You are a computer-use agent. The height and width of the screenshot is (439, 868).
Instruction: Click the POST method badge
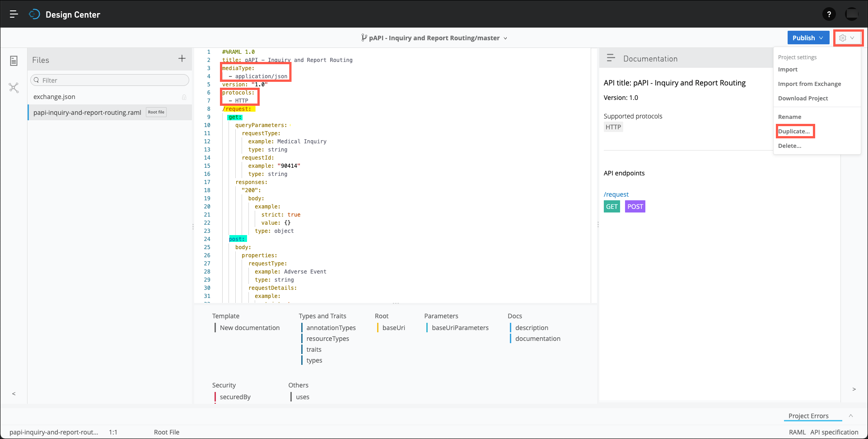tap(635, 207)
